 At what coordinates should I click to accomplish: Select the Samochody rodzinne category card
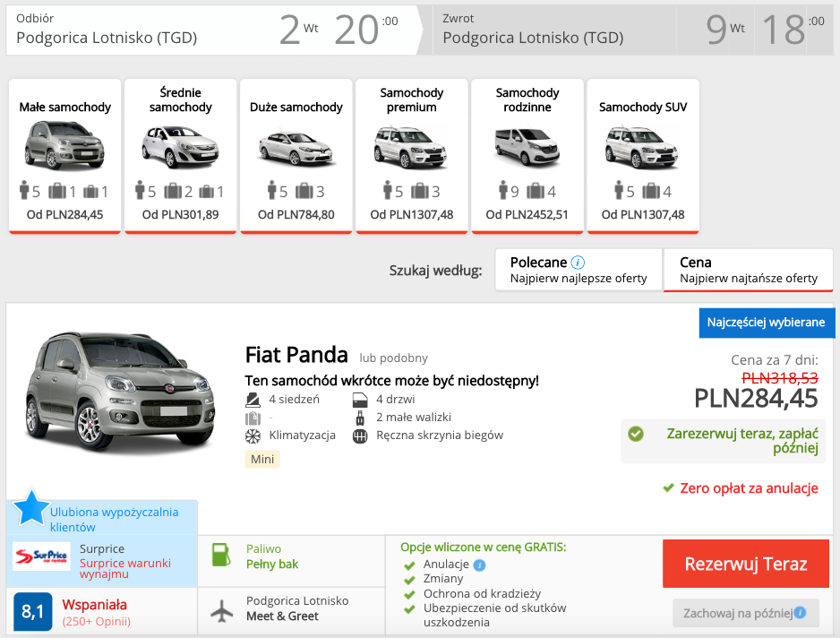pyautogui.click(x=527, y=156)
